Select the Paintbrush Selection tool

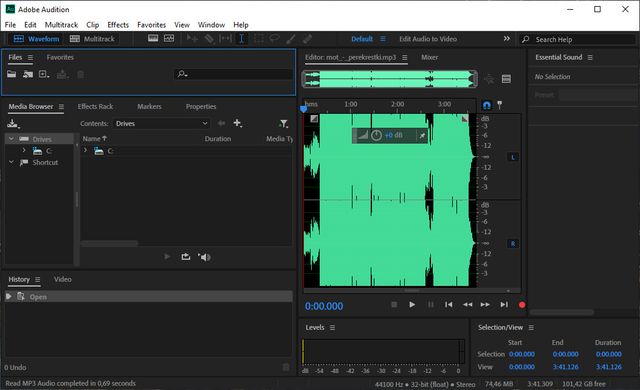pos(291,39)
